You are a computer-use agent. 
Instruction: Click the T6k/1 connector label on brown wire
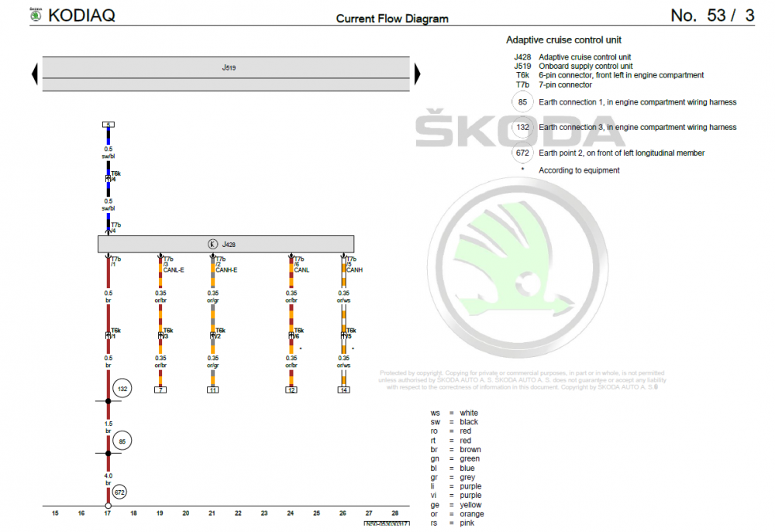115,334
